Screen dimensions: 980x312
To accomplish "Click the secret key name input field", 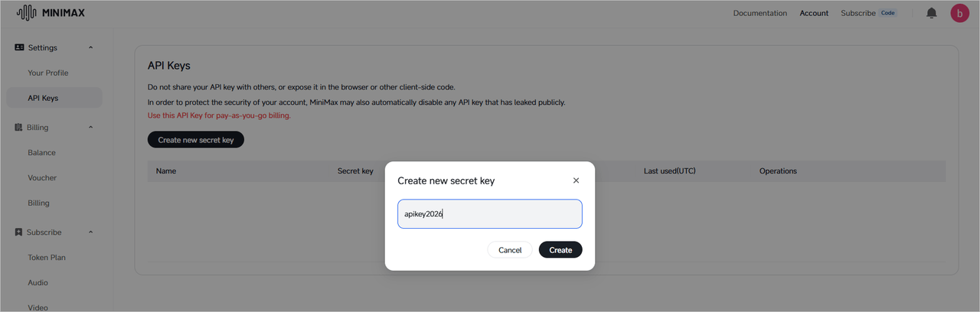I will 490,214.
